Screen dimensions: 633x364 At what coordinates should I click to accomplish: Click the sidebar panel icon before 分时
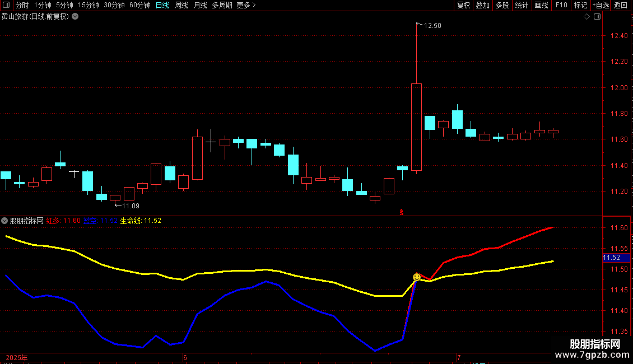coord(6,5)
